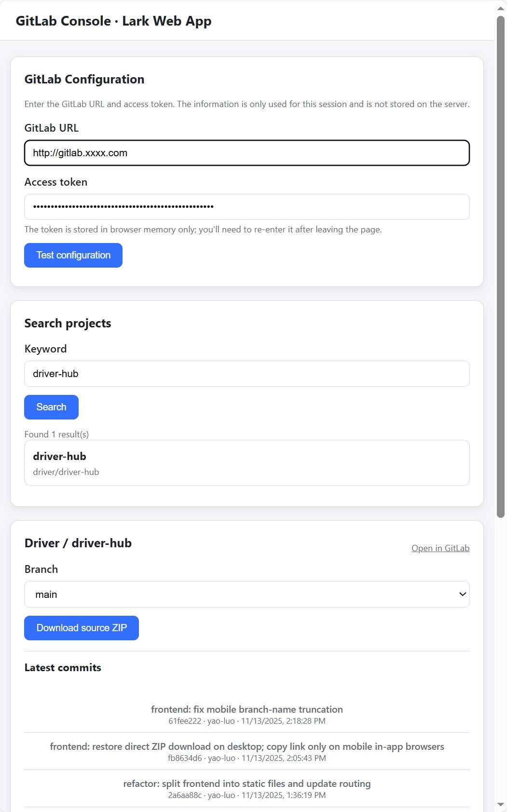Focus the Access token password field
This screenshot has height=812, width=507.
tap(247, 207)
